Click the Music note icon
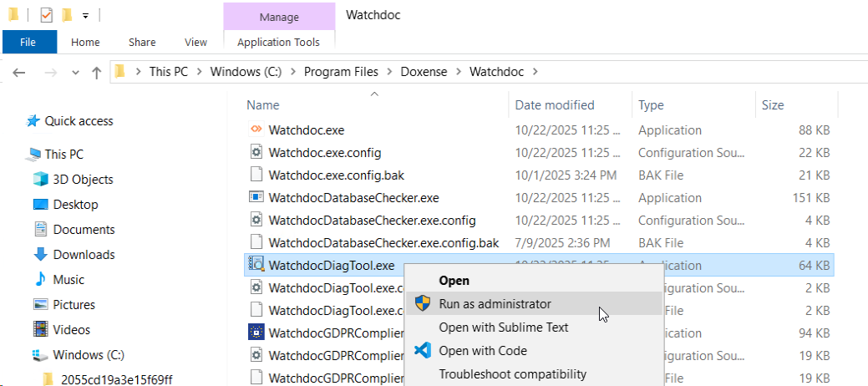 pyautogui.click(x=40, y=280)
